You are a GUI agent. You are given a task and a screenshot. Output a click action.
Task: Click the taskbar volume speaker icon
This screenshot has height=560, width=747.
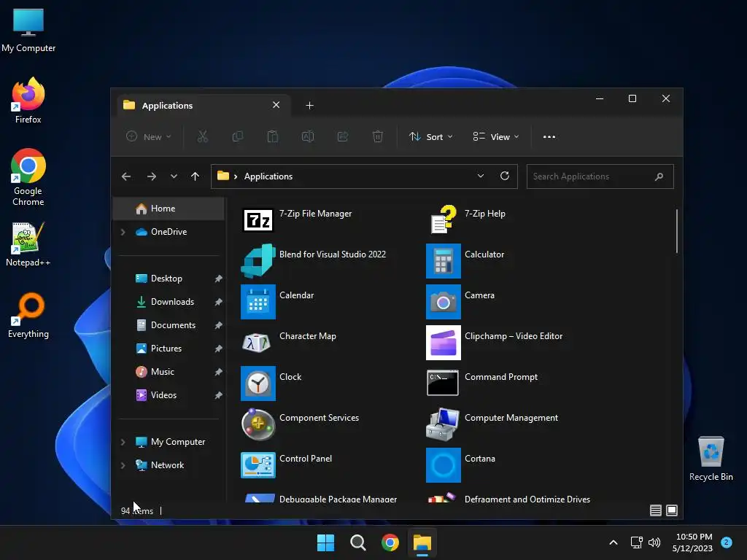point(654,542)
